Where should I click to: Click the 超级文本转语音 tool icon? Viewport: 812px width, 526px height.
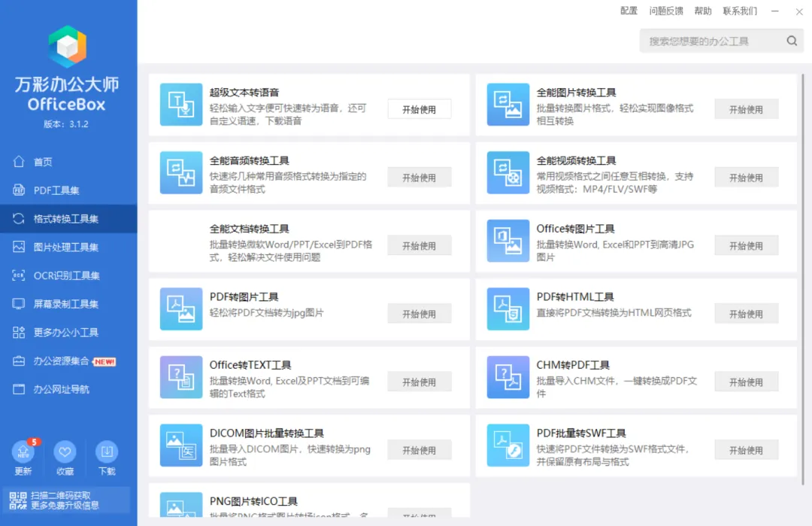pyautogui.click(x=181, y=105)
